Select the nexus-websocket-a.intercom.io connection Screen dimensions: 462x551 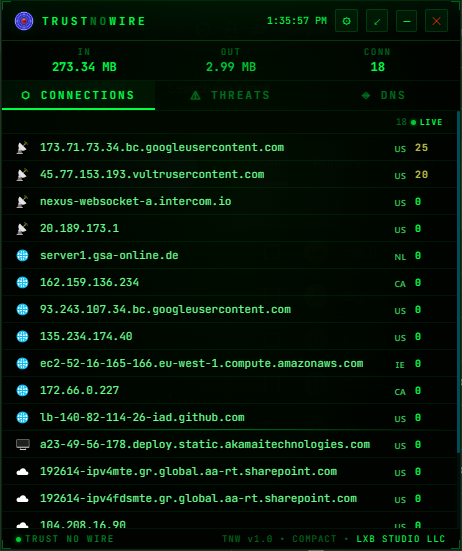pyautogui.click(x=229, y=202)
